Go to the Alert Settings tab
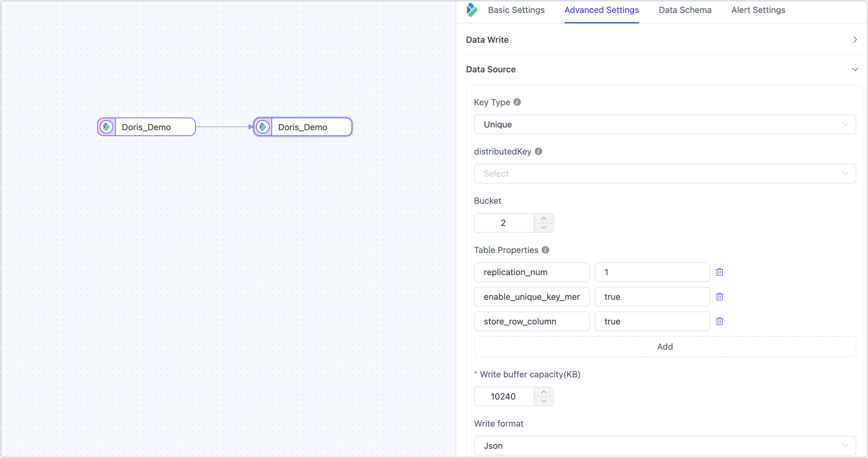The height and width of the screenshot is (458, 868). (758, 10)
